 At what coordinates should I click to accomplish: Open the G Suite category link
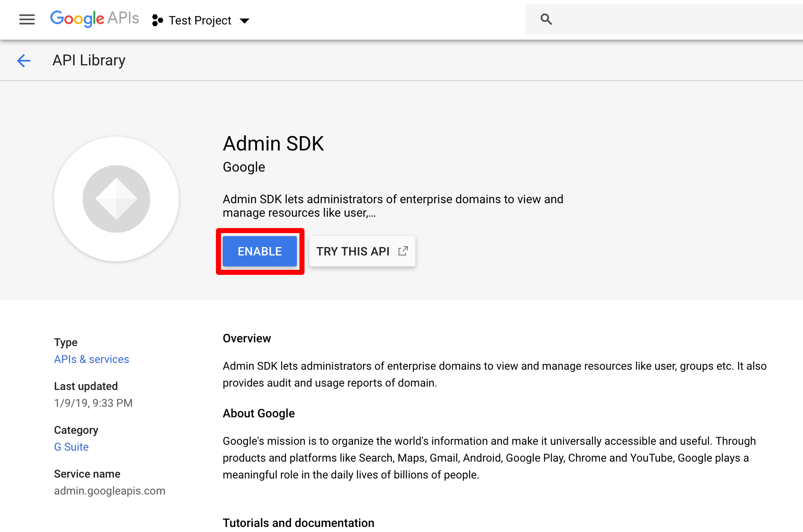(x=71, y=447)
